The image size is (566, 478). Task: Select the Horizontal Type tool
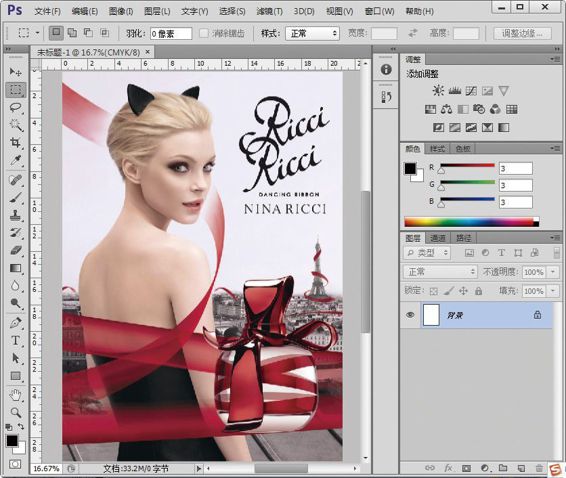15,340
